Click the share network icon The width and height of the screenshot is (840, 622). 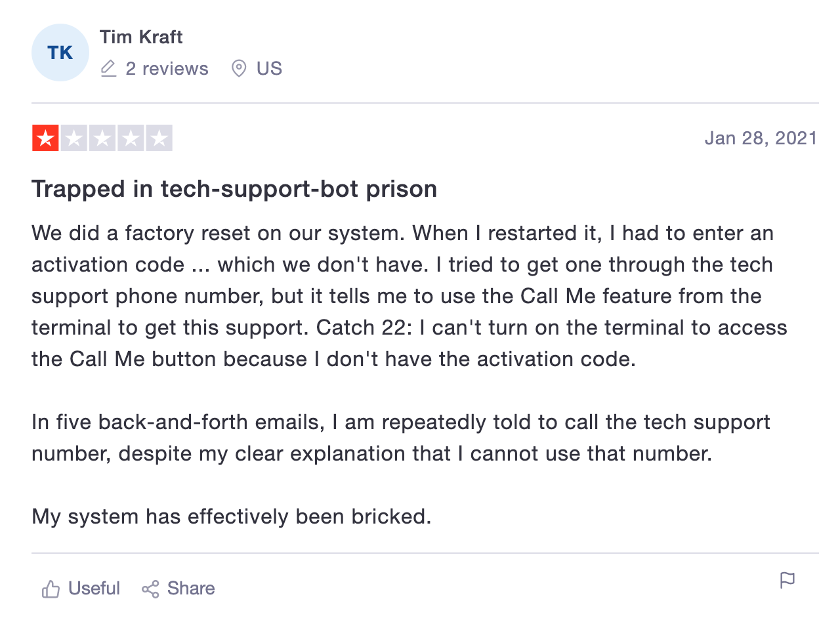click(150, 589)
